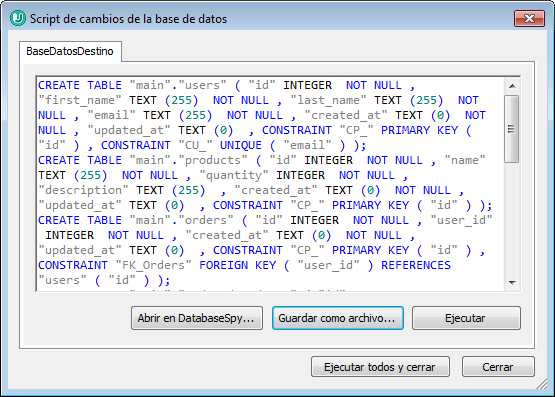Click the scrollbar down arrow
The height and width of the screenshot is (397, 555).
click(512, 282)
